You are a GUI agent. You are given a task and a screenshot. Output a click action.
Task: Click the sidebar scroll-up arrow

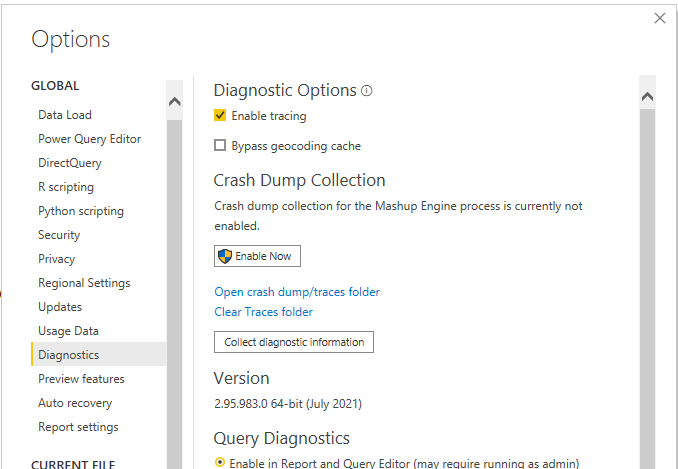tap(175, 101)
